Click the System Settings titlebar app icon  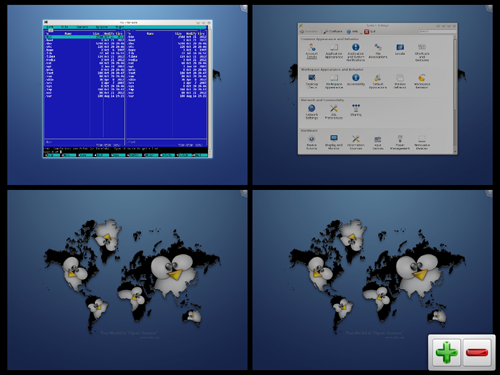coord(301,25)
